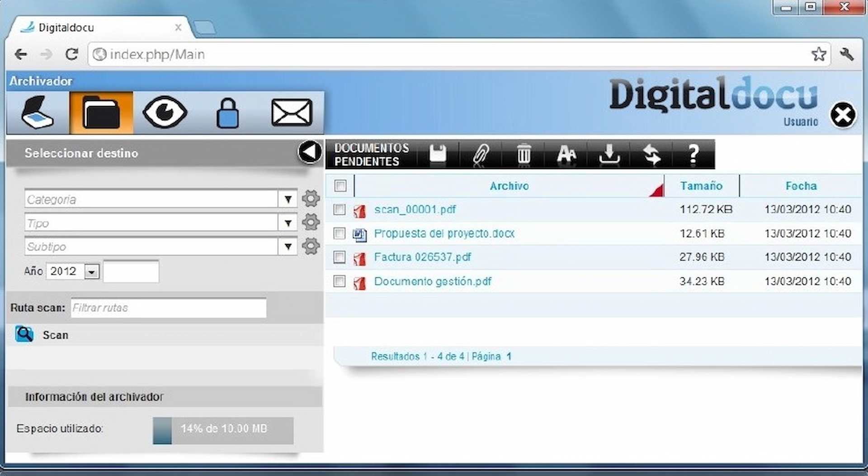This screenshot has height=476, width=868.
Task: Click the round X logout button
Action: (843, 115)
